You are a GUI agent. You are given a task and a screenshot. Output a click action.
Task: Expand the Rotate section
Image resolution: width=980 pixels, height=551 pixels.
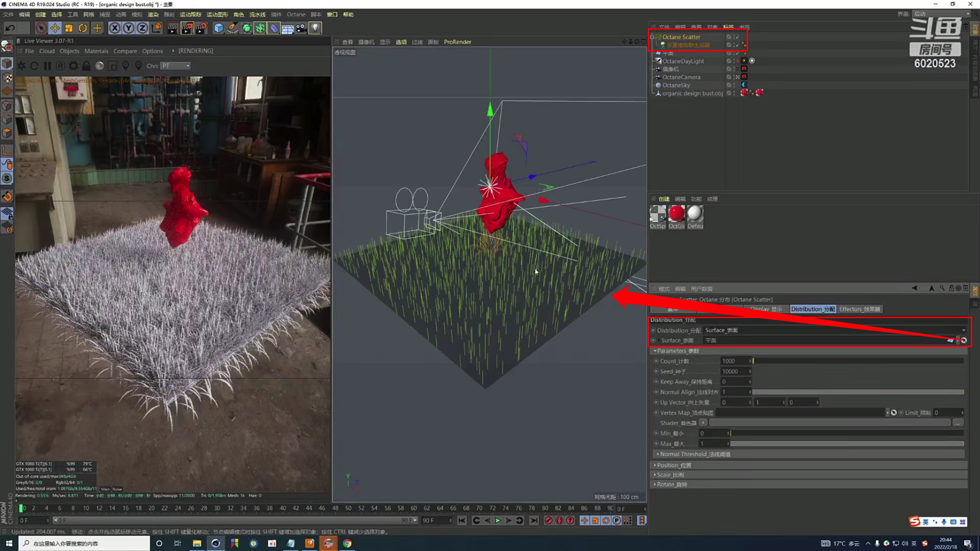[x=655, y=485]
